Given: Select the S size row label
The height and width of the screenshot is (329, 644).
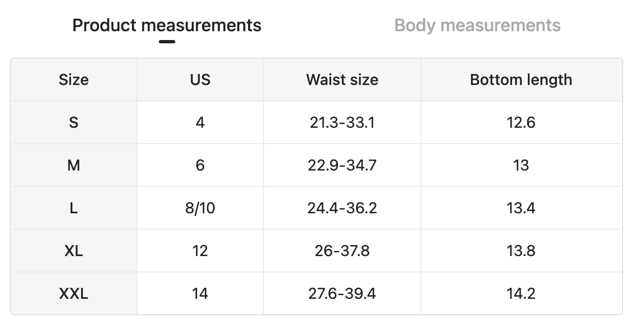Looking at the screenshot, I should click(x=73, y=123).
